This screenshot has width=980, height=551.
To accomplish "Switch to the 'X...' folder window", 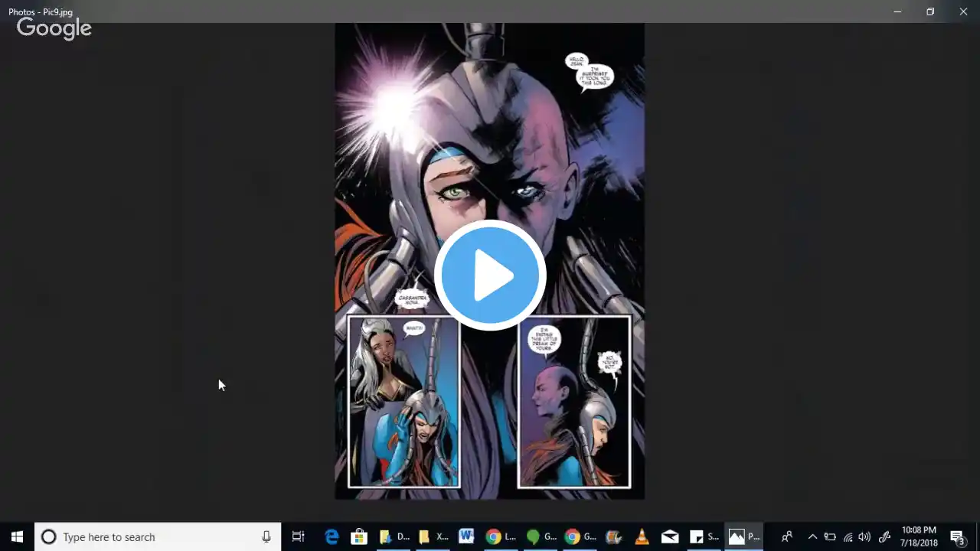I will pyautogui.click(x=433, y=537).
